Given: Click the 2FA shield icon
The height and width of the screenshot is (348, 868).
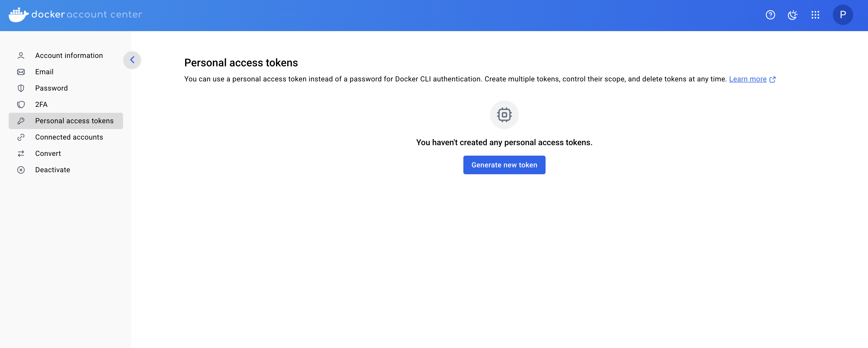Looking at the screenshot, I should [21, 104].
